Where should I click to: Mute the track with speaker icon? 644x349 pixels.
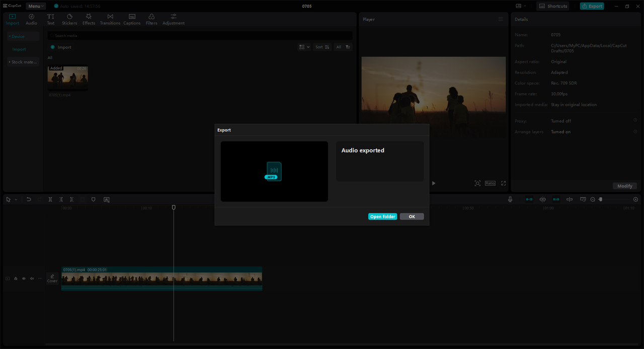tap(32, 278)
